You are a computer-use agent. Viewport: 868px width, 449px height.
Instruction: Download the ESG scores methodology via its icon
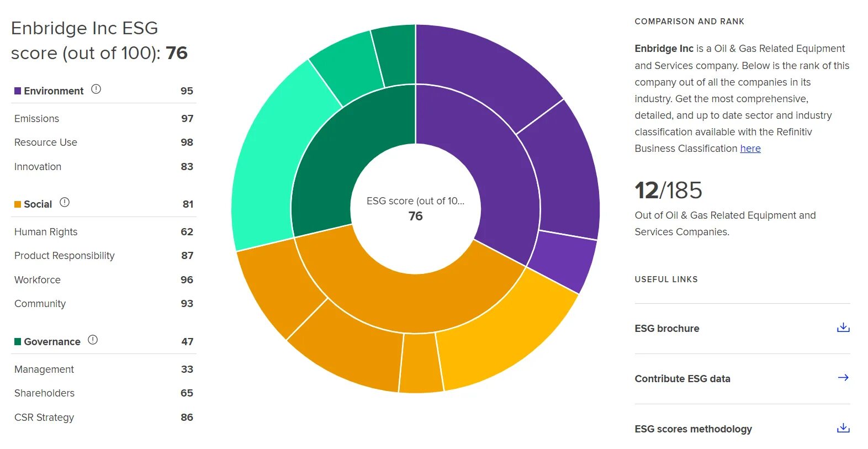point(843,428)
